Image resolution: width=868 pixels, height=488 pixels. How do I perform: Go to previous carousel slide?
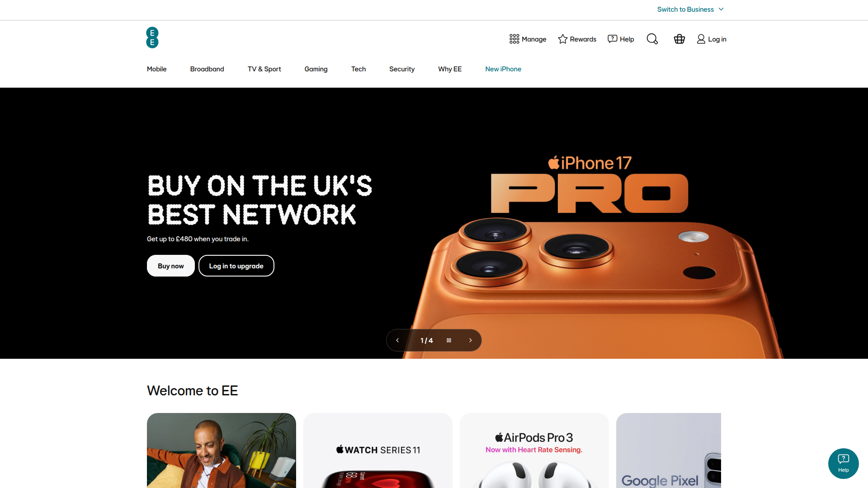tap(397, 340)
